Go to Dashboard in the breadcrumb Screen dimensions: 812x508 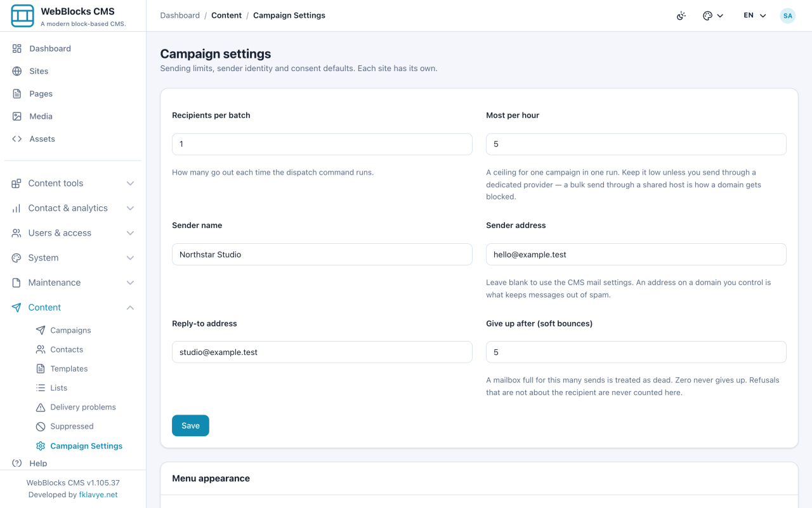(x=180, y=15)
